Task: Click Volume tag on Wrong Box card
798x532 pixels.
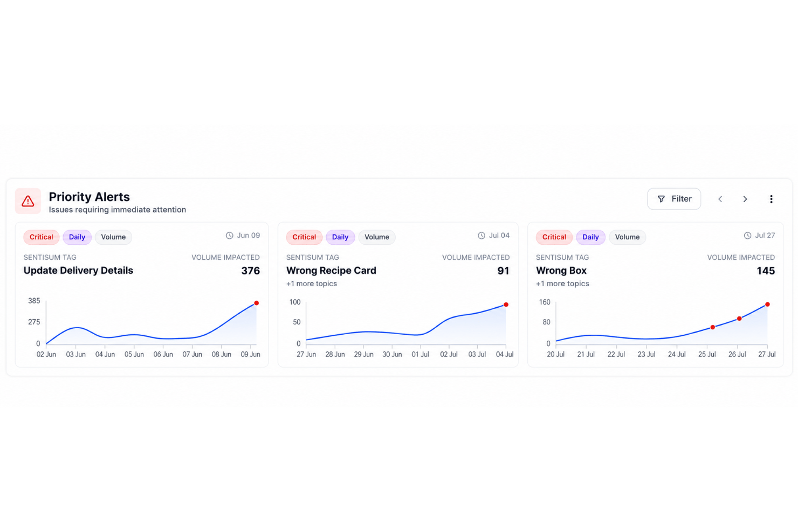Action: pyautogui.click(x=627, y=237)
